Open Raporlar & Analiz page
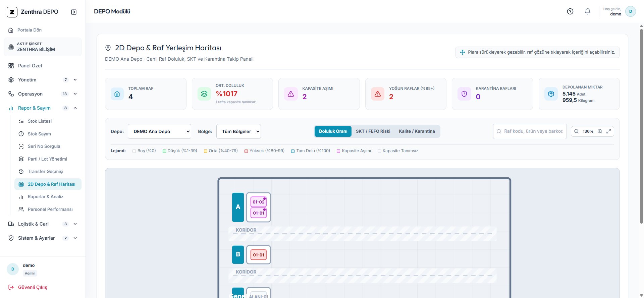This screenshot has height=298, width=644. pos(48,197)
